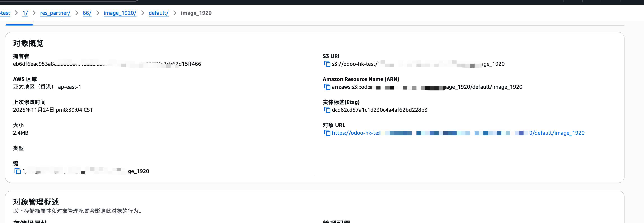Viewport: 644px width, 223px height.
Task: Select the owner ID string
Action: point(107,64)
